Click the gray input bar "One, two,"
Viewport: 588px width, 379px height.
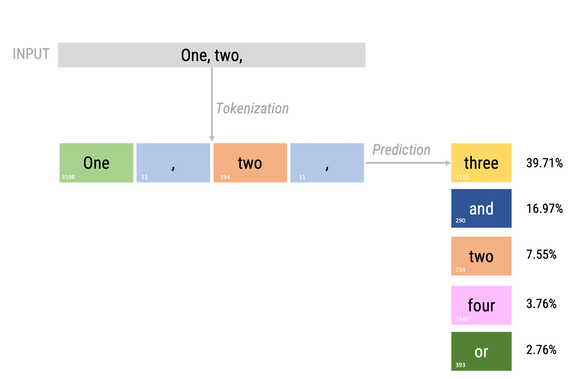[212, 55]
